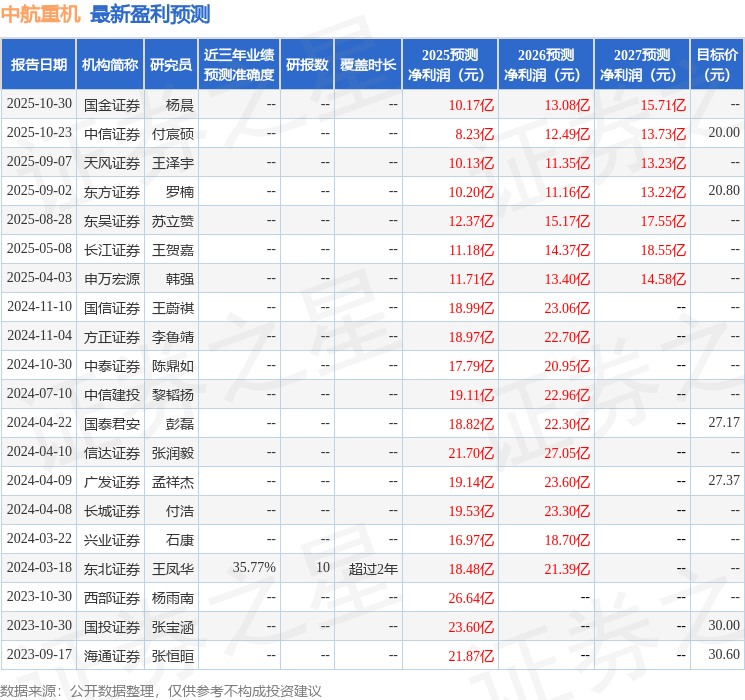
Task: Select the 东北证券 row's 35.77% accuracy value
Action: tap(254, 569)
